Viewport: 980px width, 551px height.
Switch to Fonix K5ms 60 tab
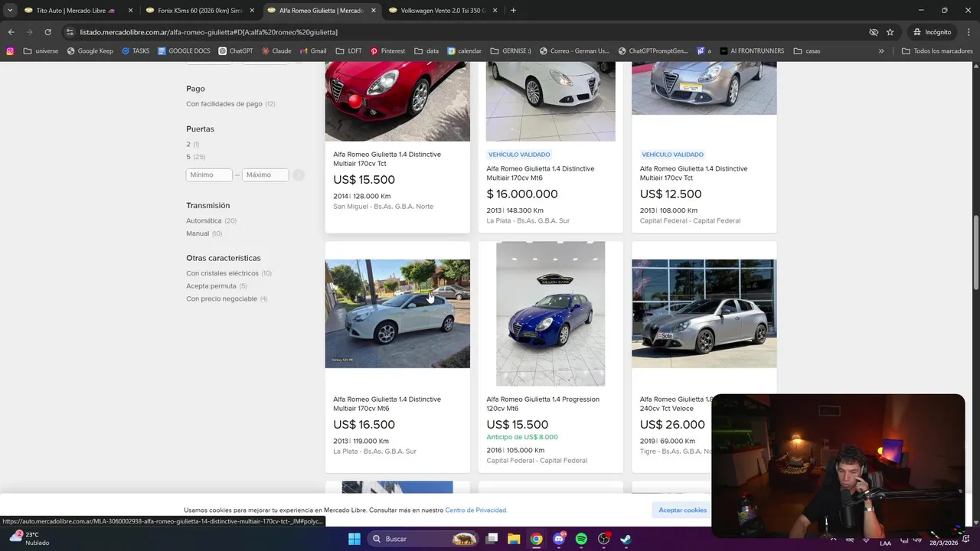(200, 11)
